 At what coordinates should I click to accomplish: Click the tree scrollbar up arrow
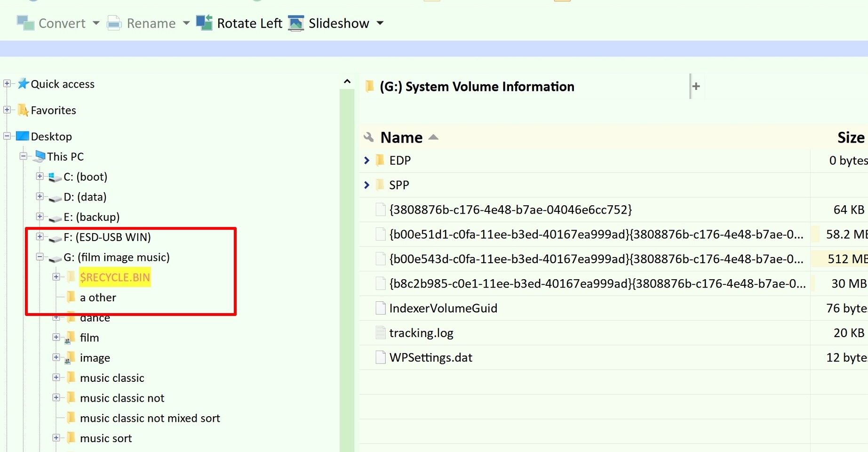click(347, 81)
